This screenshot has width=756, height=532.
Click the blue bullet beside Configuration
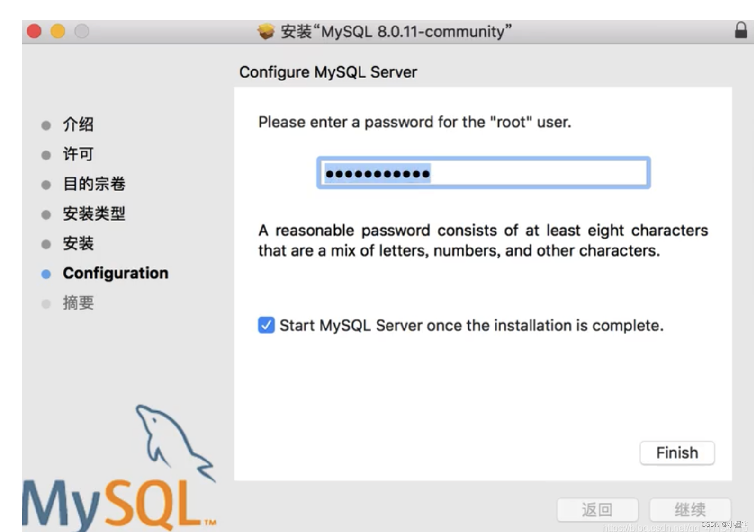pos(46,274)
